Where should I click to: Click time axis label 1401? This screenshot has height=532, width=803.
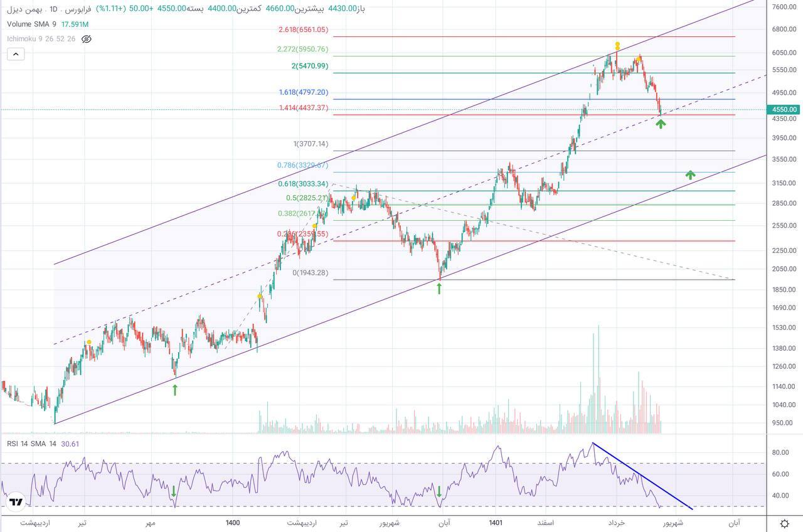[x=496, y=523]
